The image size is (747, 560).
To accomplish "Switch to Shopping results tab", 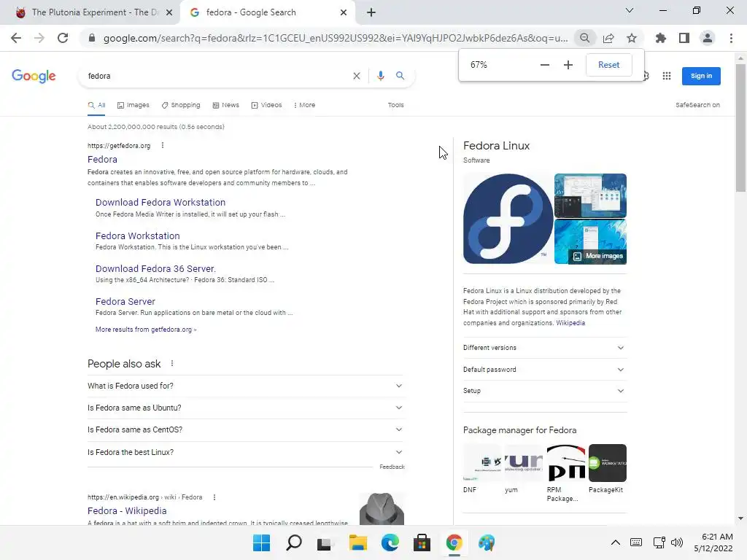I will pos(181,105).
